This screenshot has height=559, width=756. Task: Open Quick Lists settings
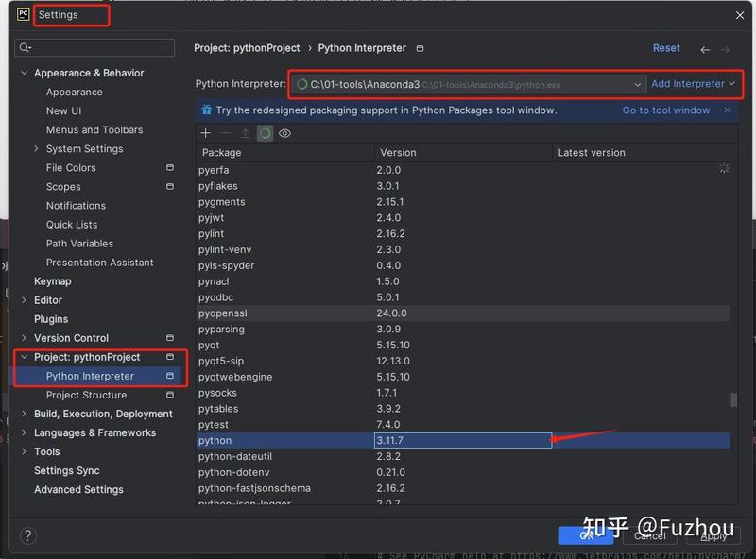[72, 225]
